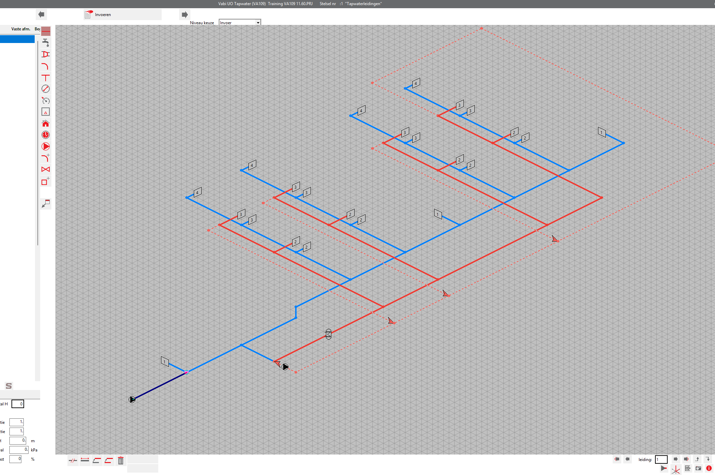Click the prohibited circle tool
715x475 pixels.
click(46, 89)
